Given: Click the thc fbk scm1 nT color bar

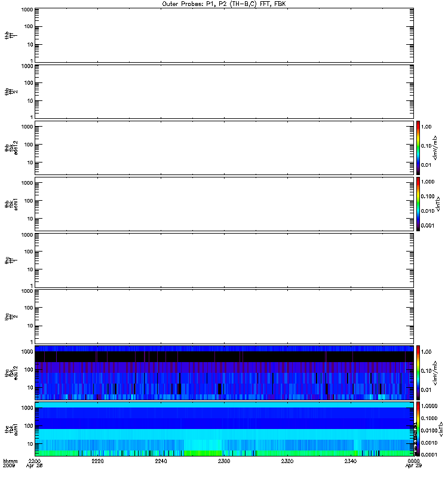Looking at the screenshot, I should point(418,429).
